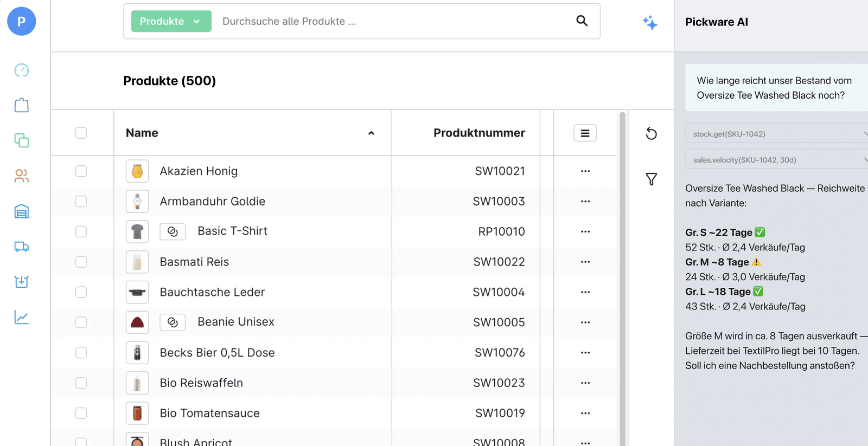Open the analytics chart icon in sidebar
The image size is (868, 446).
22,317
